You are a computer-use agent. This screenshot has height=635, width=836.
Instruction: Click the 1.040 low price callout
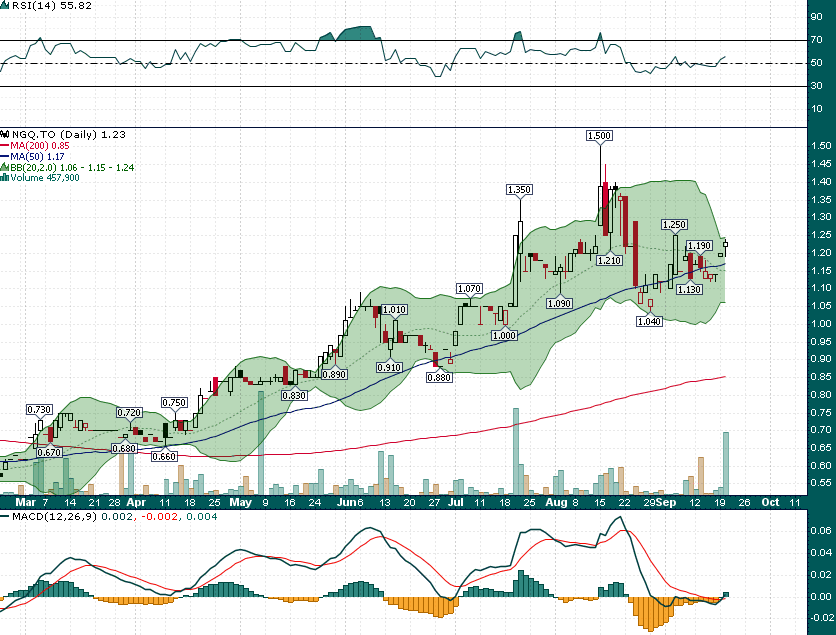[649, 321]
